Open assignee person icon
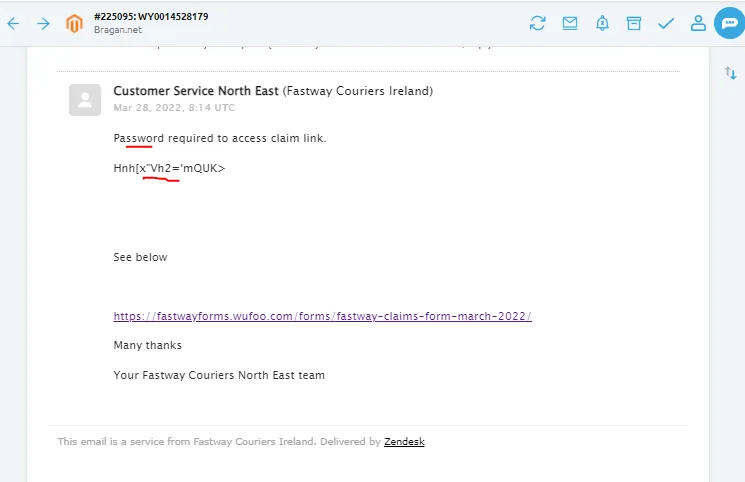 tap(698, 23)
